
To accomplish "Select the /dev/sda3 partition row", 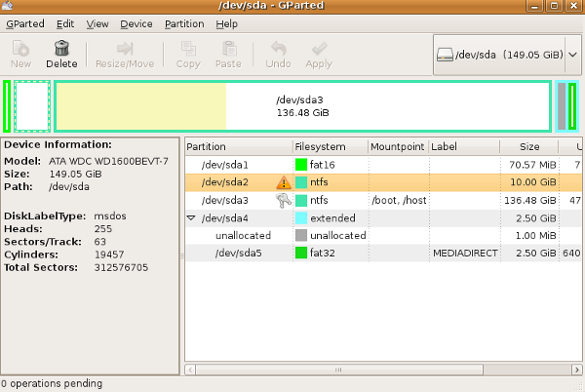I will (383, 200).
